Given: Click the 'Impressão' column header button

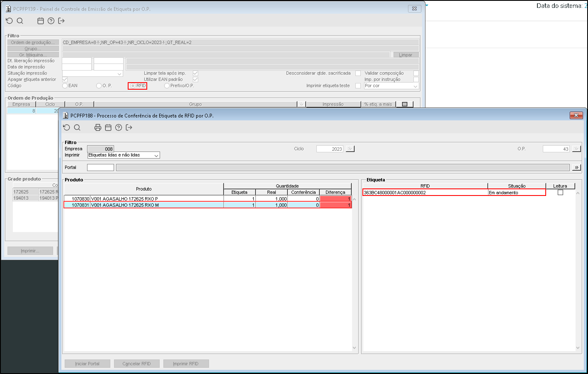Looking at the screenshot, I should click(333, 104).
